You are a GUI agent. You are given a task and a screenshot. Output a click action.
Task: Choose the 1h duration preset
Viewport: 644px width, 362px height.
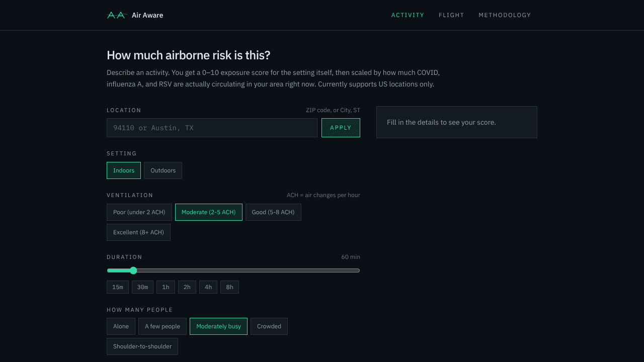pyautogui.click(x=166, y=287)
